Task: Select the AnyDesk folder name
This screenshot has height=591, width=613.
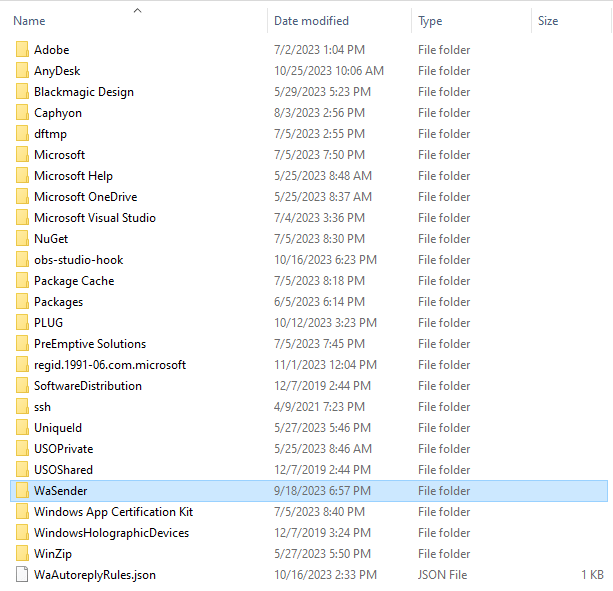Action: point(57,71)
